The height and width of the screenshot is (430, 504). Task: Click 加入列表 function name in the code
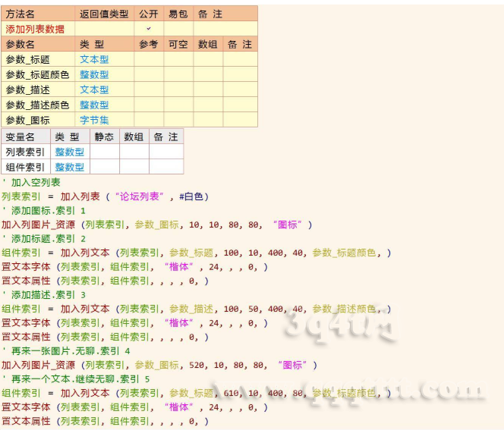click(x=80, y=196)
